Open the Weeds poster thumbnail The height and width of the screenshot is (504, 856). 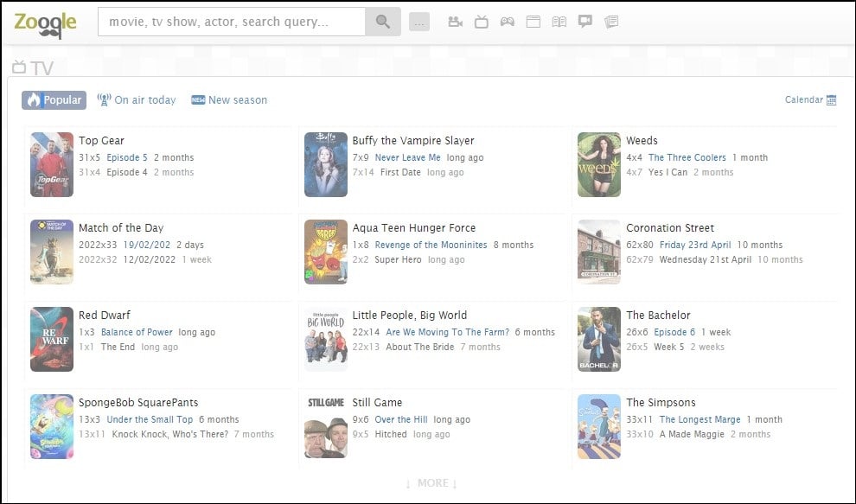[x=599, y=164]
